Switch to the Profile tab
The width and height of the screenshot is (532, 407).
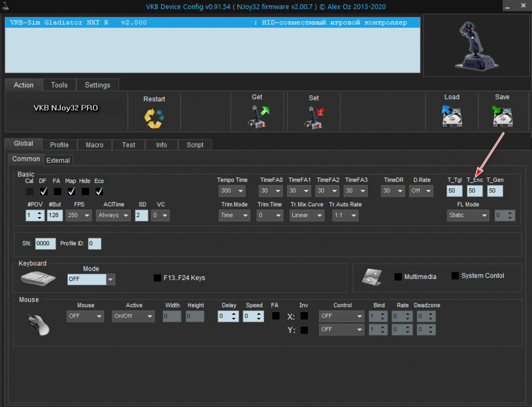59,145
